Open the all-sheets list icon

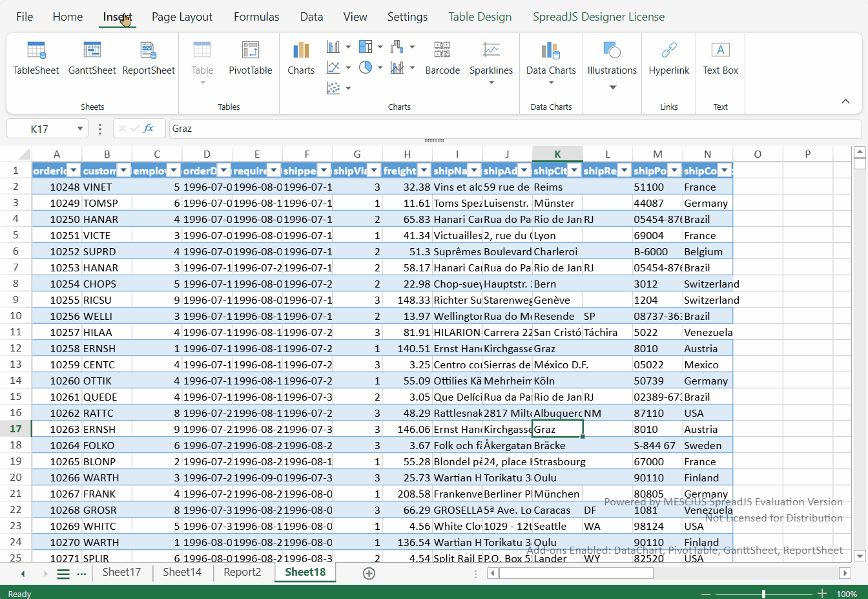[x=63, y=573]
